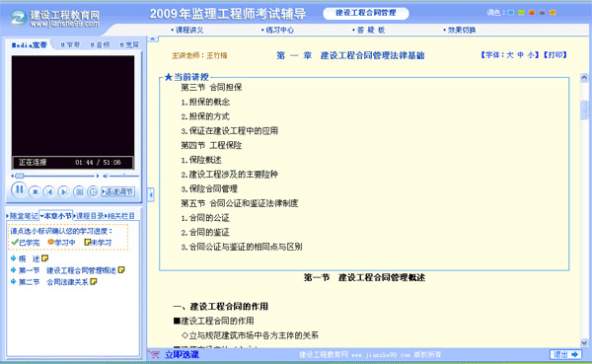This screenshot has width=592, height=364.
Task: Toggle study status icon for 第一节 建设工程合同管理概述
Action: [x=121, y=270]
